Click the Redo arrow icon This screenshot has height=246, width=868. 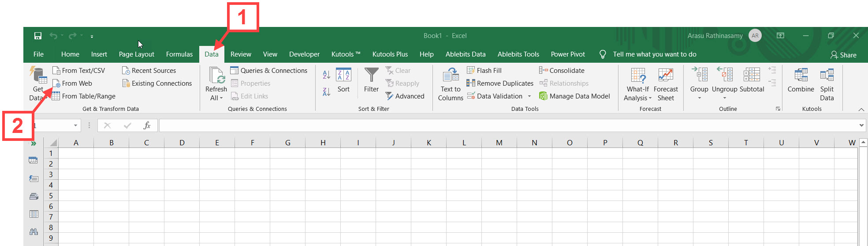tap(73, 36)
